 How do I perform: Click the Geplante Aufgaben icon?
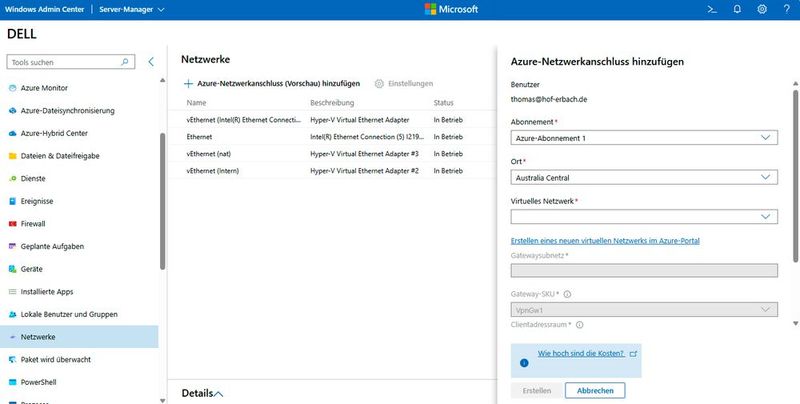pyautogui.click(x=13, y=246)
